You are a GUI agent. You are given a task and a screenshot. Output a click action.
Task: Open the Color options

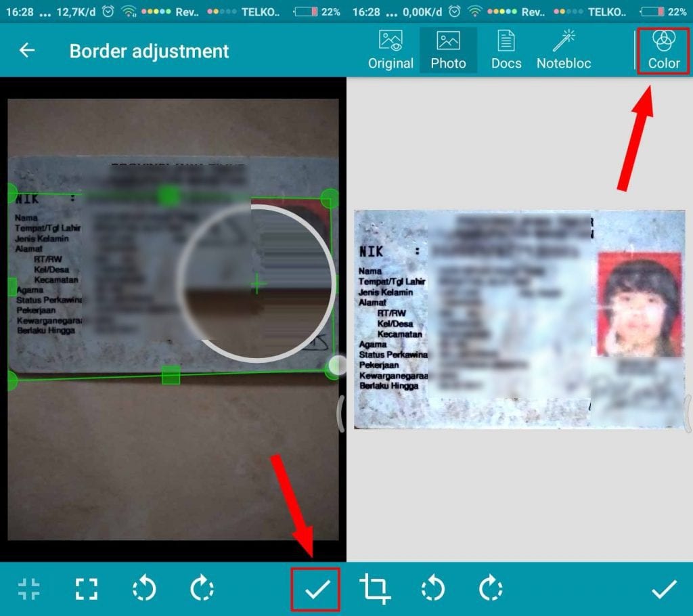point(663,50)
